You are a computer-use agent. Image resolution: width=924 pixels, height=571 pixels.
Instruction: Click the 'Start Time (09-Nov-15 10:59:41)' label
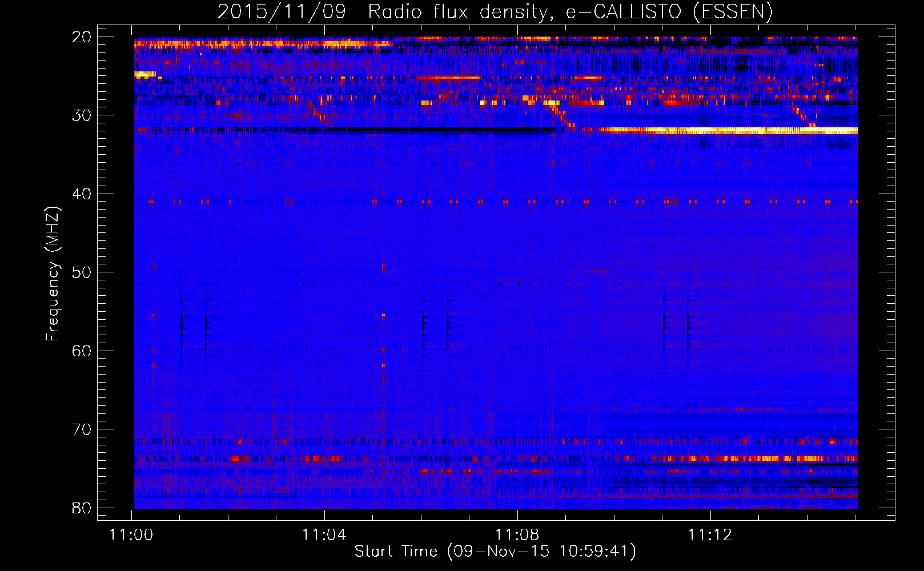(495, 552)
